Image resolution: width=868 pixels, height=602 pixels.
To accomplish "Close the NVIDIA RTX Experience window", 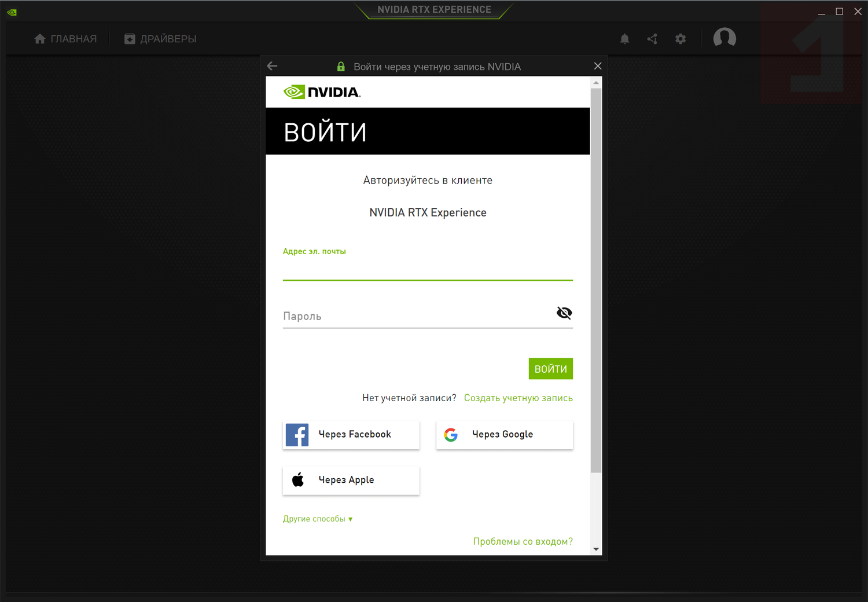I will point(858,12).
